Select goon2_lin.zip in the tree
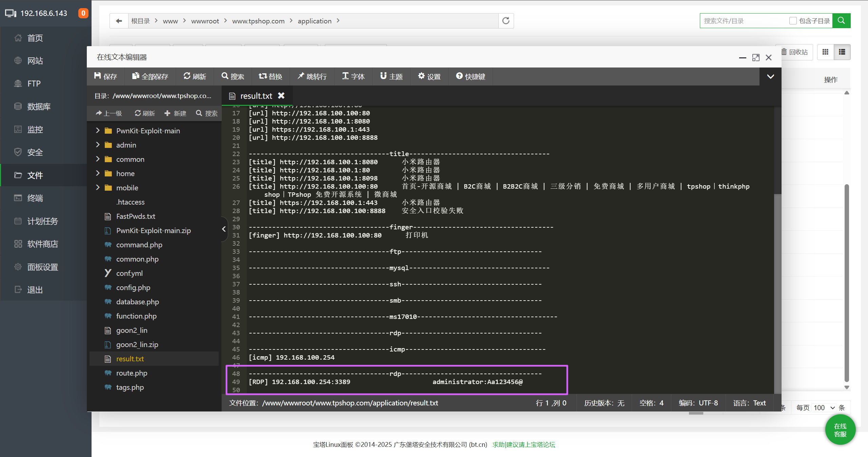Image resolution: width=868 pixels, height=457 pixels. pyautogui.click(x=137, y=344)
